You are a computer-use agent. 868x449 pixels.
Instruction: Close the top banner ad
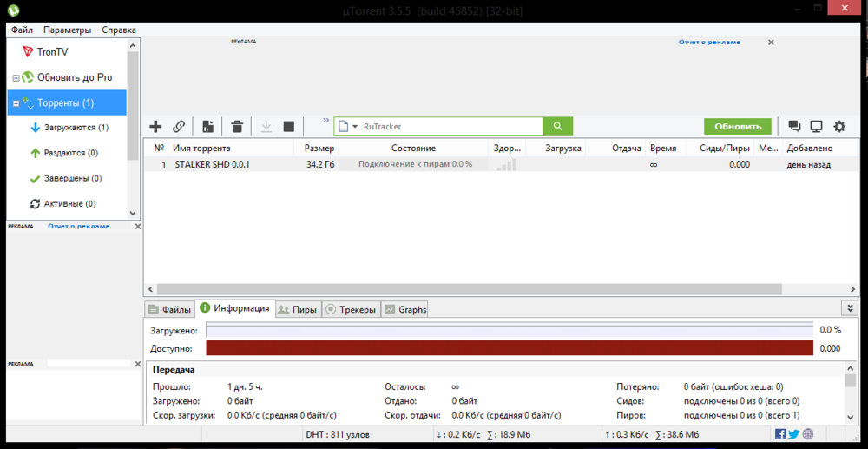click(771, 42)
